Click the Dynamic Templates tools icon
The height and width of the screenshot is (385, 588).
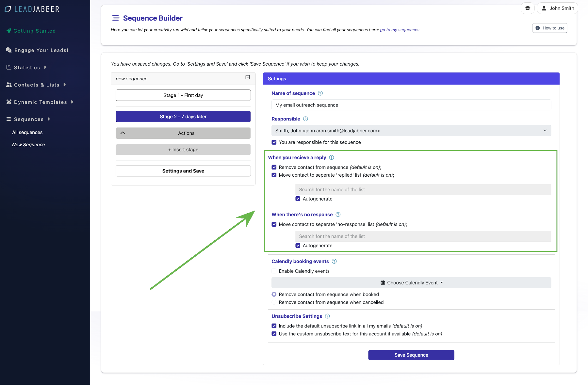pyautogui.click(x=9, y=102)
